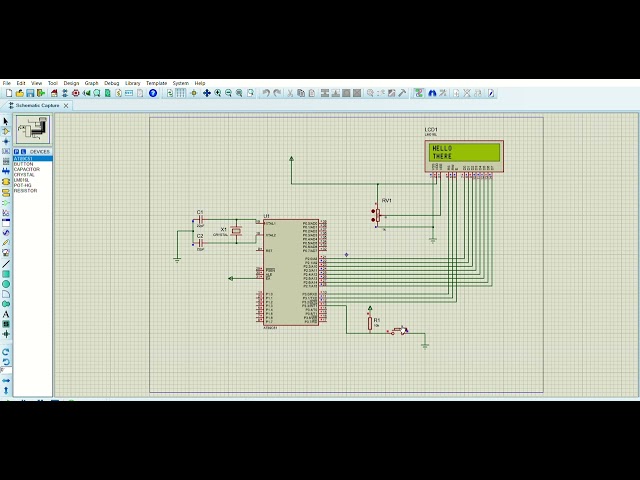Screen dimensions: 640x480
Task: Click the rotate clockwise button
Action: [6, 352]
